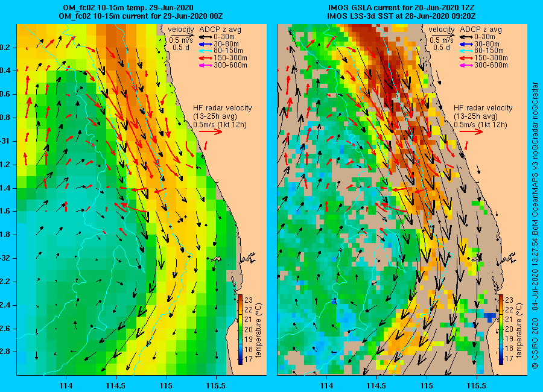Click the '300-600m' legend label, right map
543x392 pixels.
[x=491, y=65]
